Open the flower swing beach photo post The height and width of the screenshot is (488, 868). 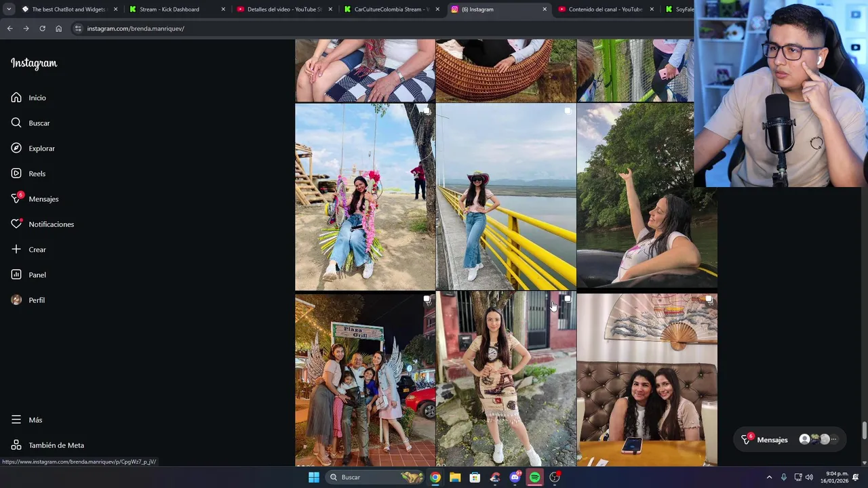(365, 197)
